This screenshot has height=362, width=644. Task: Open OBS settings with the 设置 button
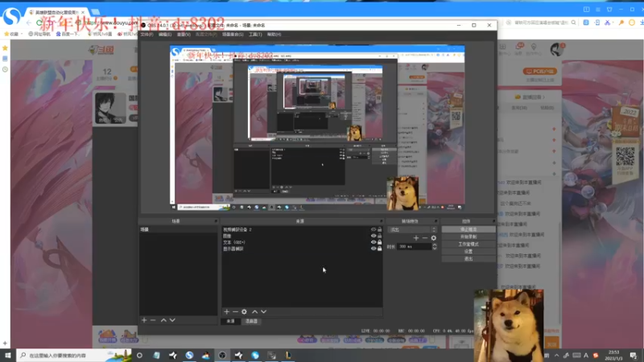coord(469,252)
